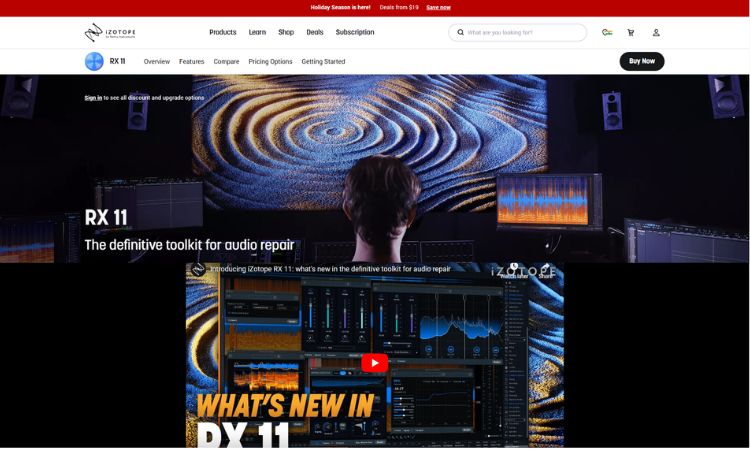This screenshot has width=750, height=450.
Task: Open the shopping cart icon
Action: point(630,33)
